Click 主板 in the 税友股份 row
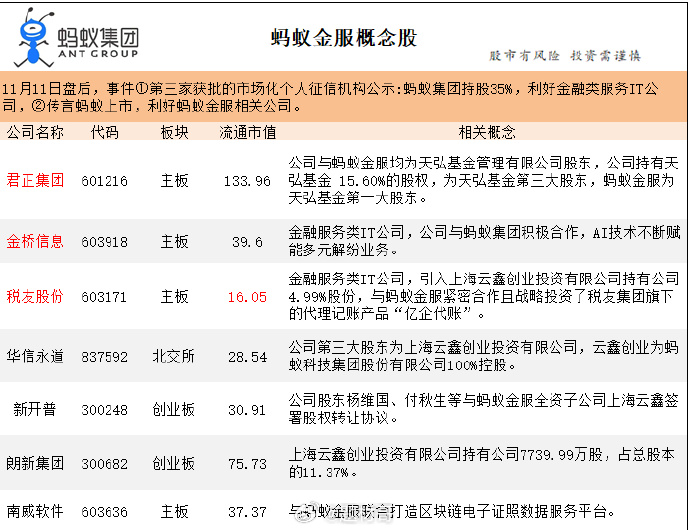Image resolution: width=690 pixels, height=530 pixels. click(174, 296)
